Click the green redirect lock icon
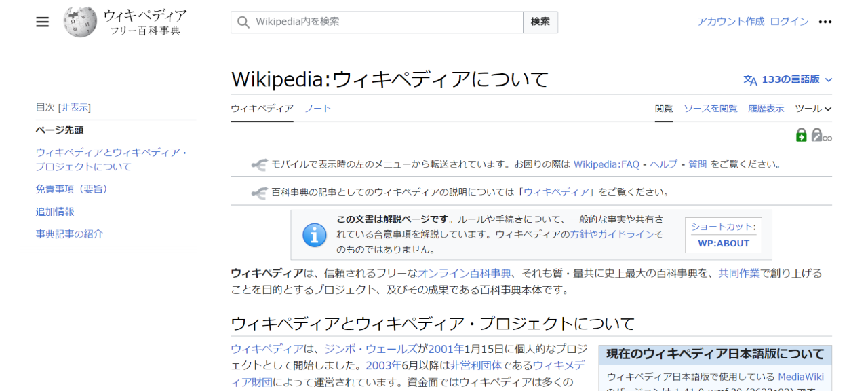This screenshot has height=391, width=868. [x=802, y=134]
